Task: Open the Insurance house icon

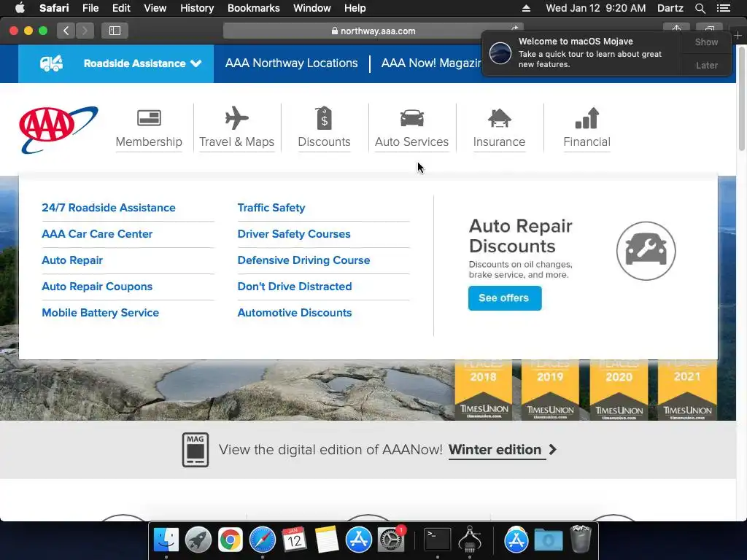Action: [x=499, y=118]
